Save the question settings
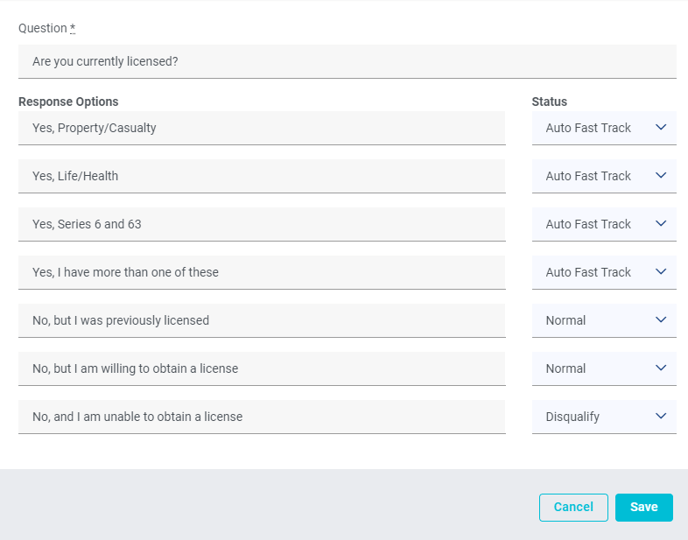This screenshot has height=540, width=688. coord(644,507)
